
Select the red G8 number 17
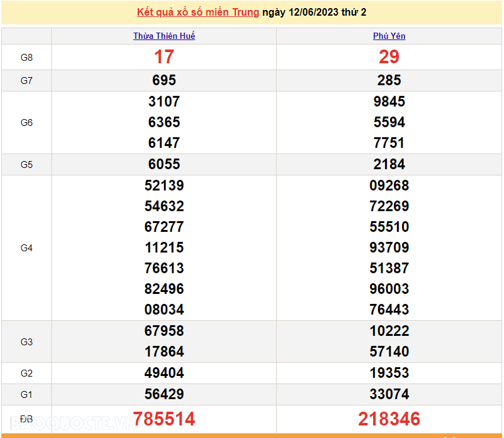164,57
